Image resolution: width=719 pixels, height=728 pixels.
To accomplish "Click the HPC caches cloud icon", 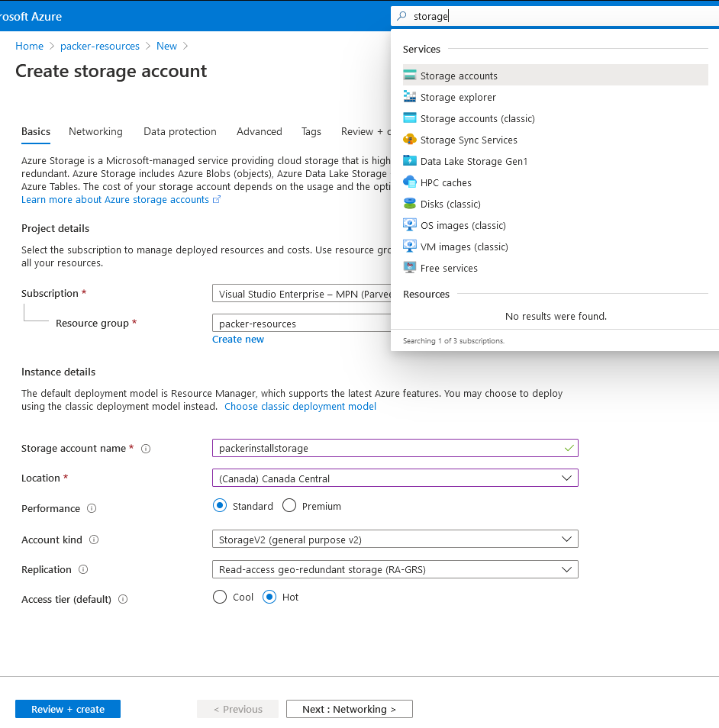I will tap(410, 182).
